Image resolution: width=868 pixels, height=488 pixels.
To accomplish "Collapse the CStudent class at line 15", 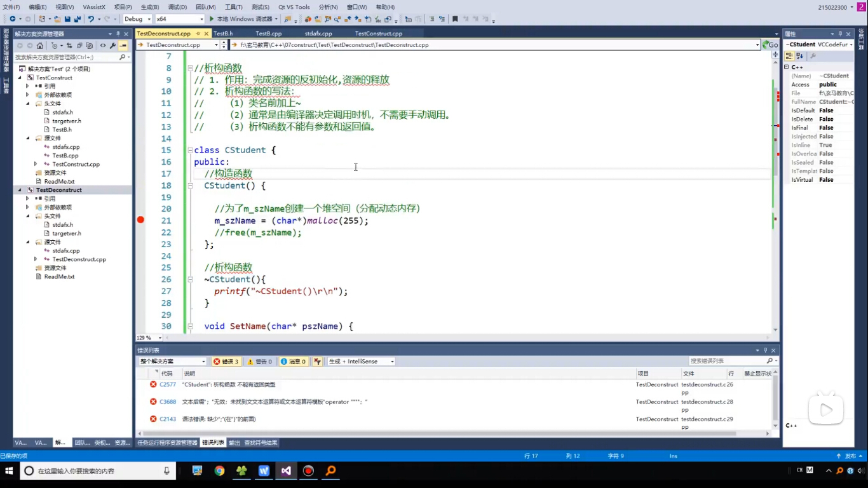I will pyautogui.click(x=189, y=151).
